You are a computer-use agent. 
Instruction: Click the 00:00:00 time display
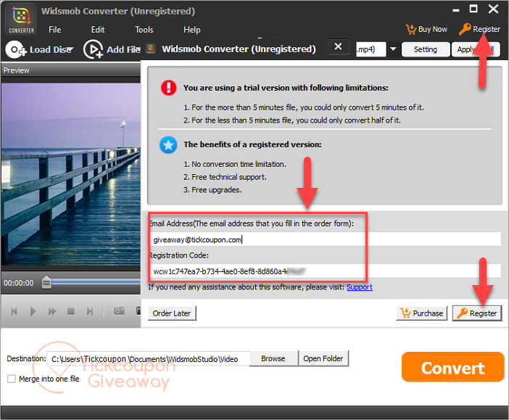[19, 283]
